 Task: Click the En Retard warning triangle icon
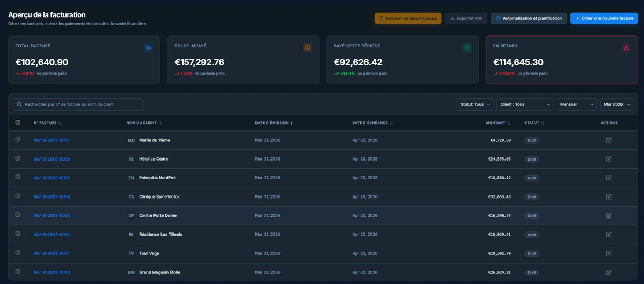[626, 48]
